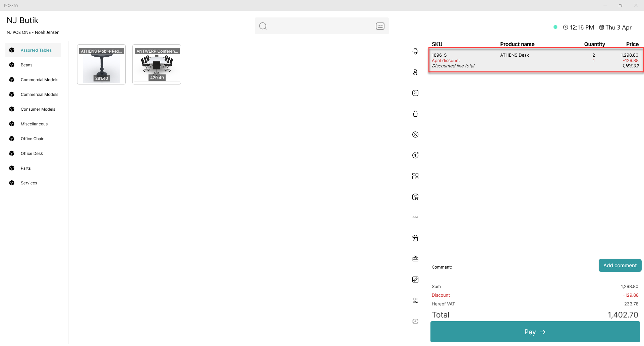Open the three-dots more options icon
This screenshot has height=346, width=644.
tap(415, 218)
